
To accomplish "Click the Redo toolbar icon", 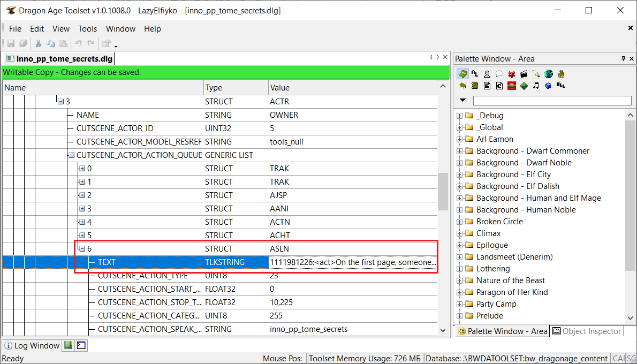I will point(91,43).
